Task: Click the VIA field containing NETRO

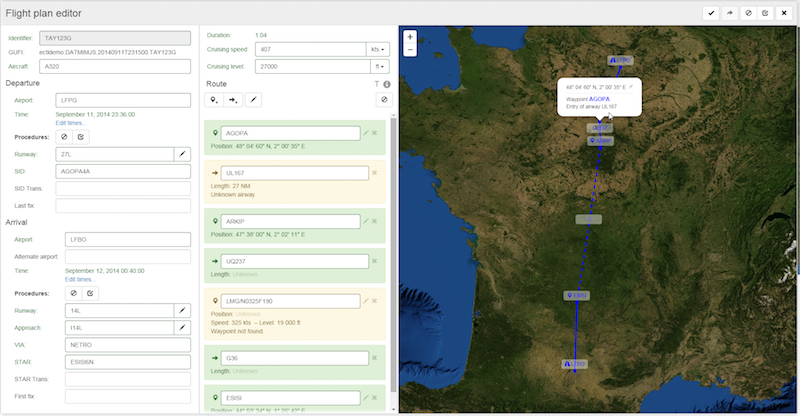Action: (128, 345)
